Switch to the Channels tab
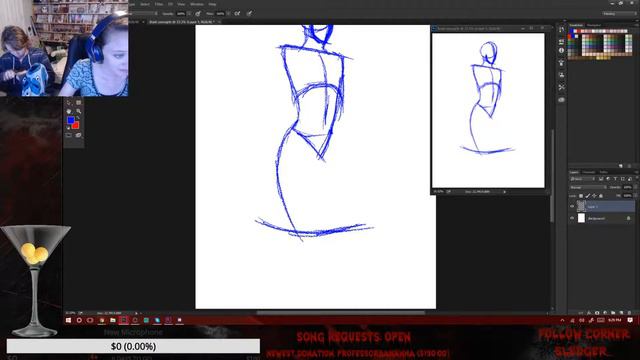 [589, 172]
